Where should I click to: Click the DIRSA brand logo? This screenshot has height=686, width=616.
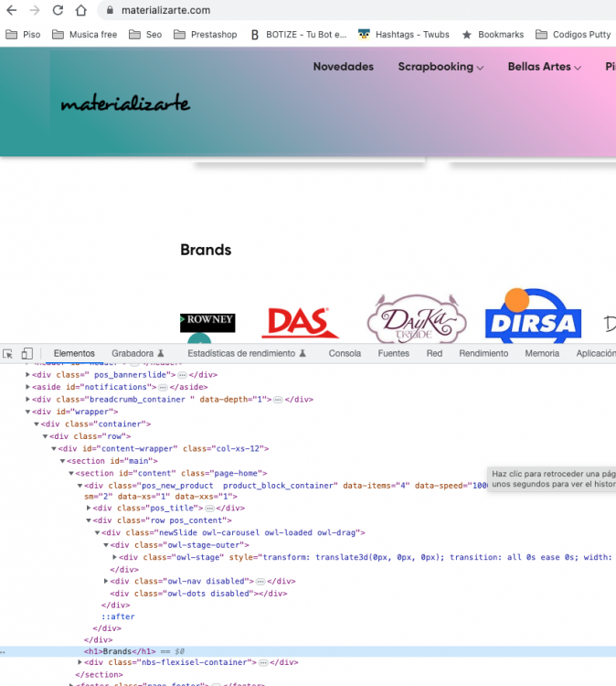(533, 316)
